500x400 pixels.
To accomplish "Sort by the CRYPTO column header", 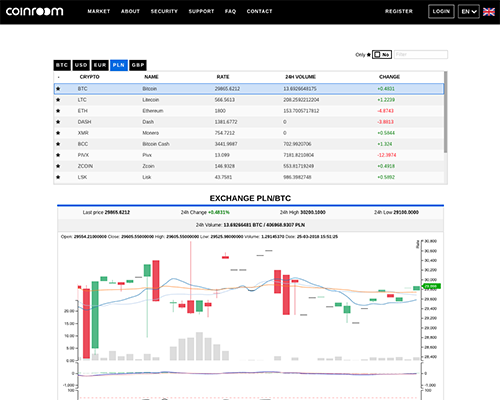I will click(x=89, y=77).
